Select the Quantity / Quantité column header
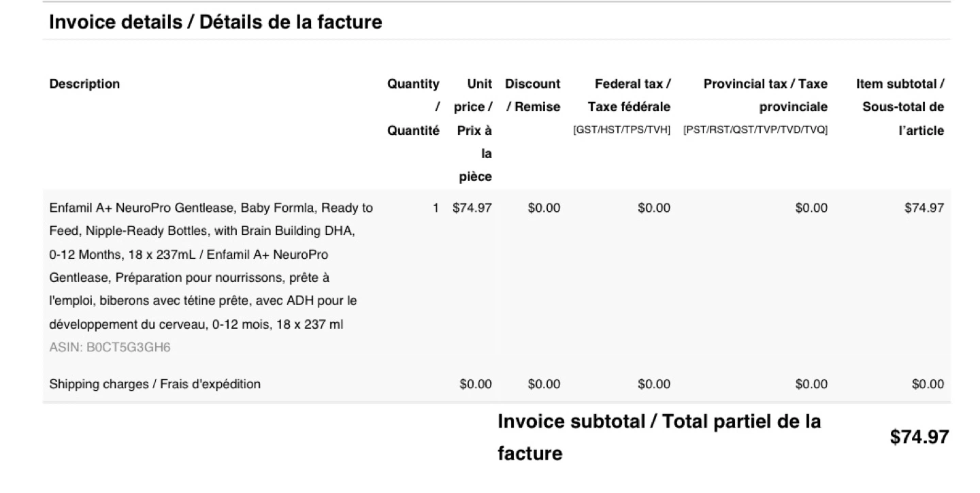The height and width of the screenshot is (493, 980). [413, 107]
